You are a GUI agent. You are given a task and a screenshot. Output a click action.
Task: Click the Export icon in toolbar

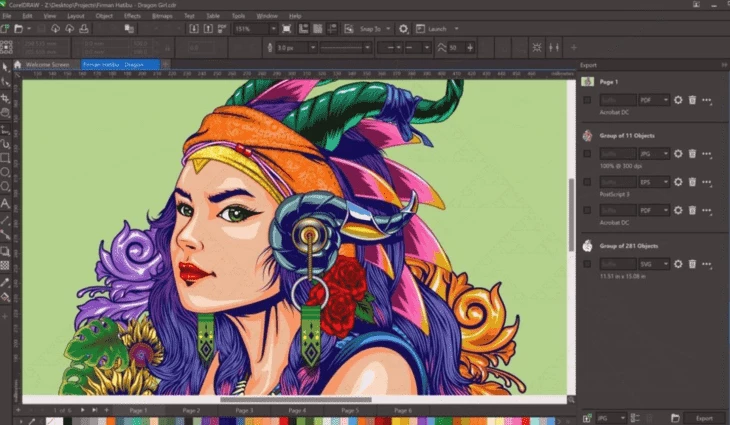tap(208, 29)
